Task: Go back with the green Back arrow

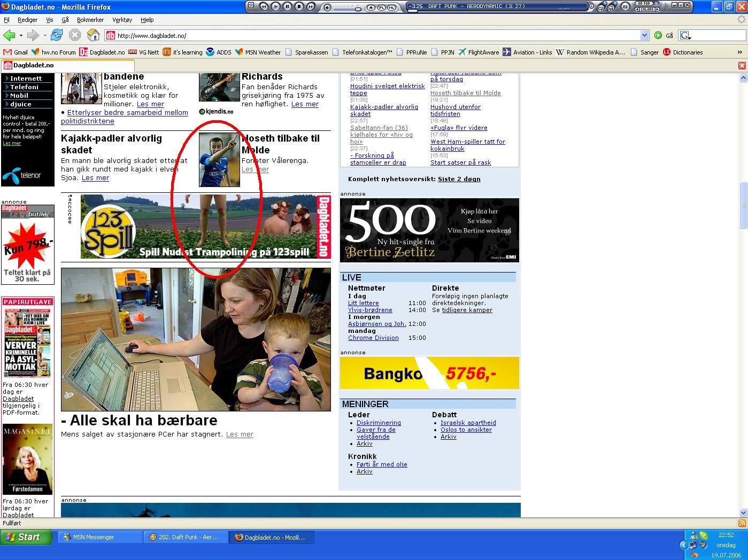Action: [x=9, y=35]
